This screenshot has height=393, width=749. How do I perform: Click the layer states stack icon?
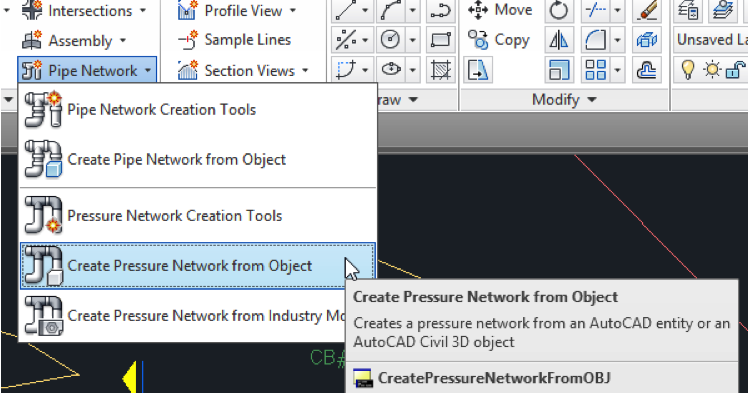coord(722,11)
